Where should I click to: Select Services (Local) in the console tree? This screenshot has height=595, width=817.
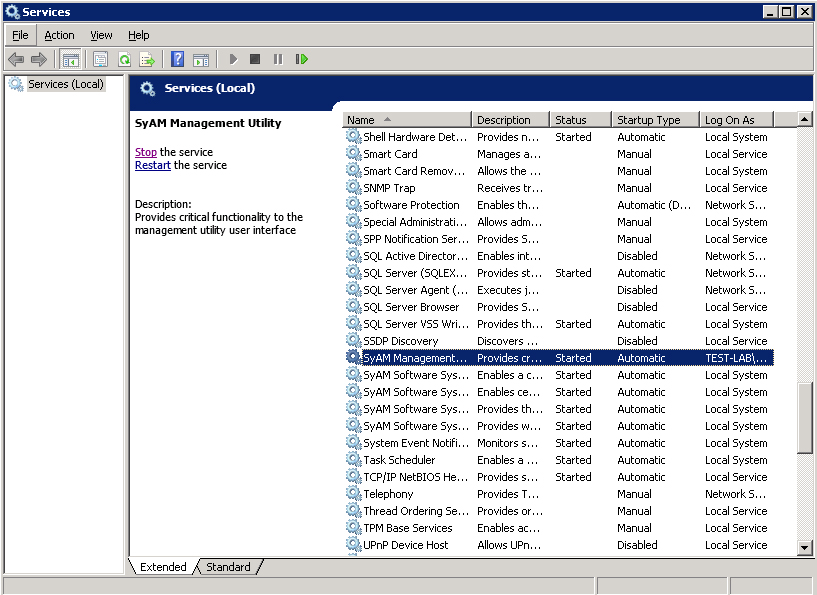click(x=65, y=84)
